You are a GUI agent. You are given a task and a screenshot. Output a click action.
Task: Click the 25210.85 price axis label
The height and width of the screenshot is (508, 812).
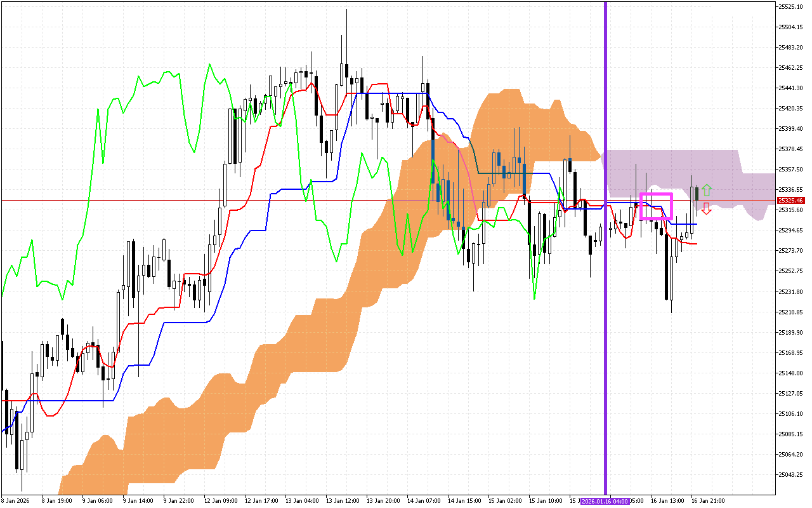click(790, 312)
